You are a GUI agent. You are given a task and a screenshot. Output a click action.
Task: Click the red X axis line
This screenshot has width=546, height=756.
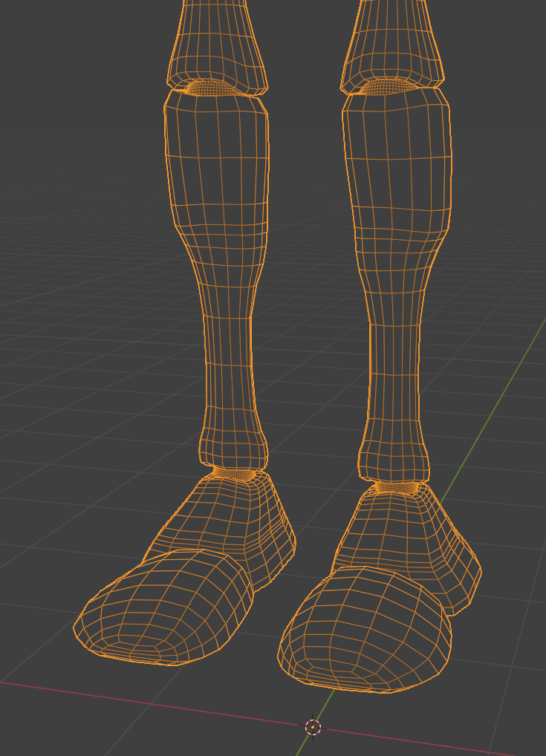coord(149,701)
